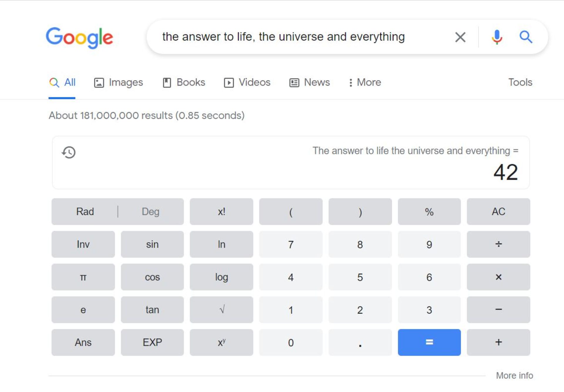Click the blue search magnifier icon
Screen dimensions: 564x392
pyautogui.click(x=526, y=37)
